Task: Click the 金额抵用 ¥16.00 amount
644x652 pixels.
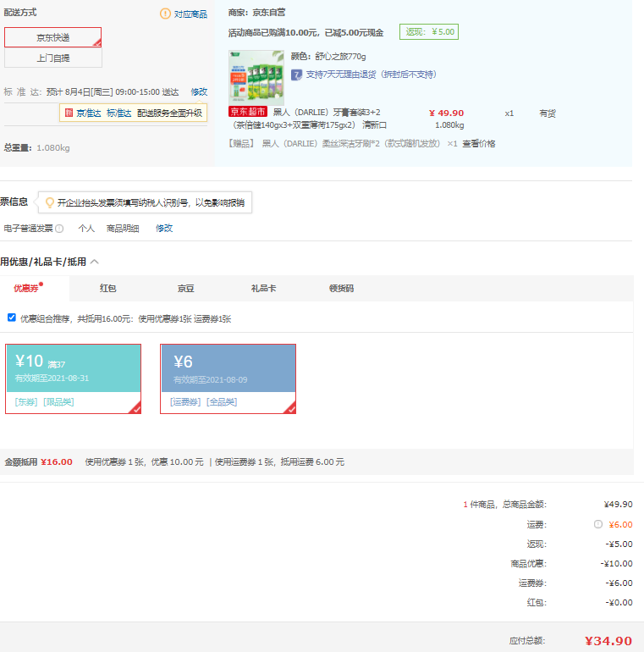Action: coord(57,462)
